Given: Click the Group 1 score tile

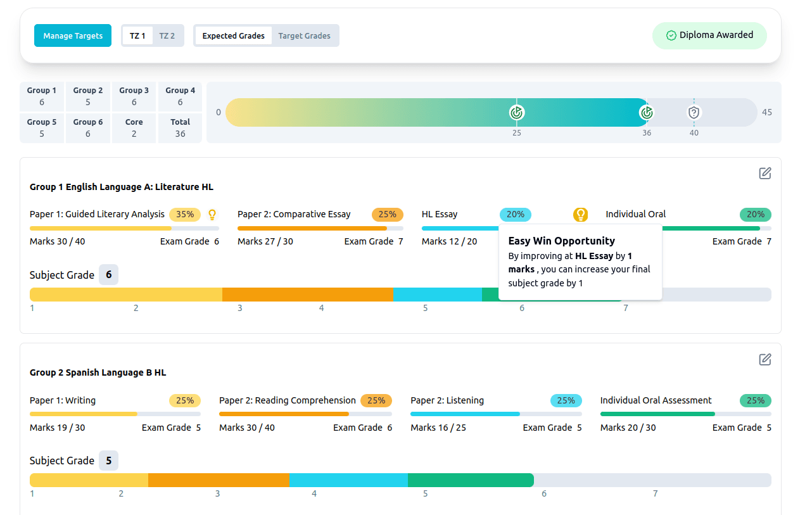Looking at the screenshot, I should (x=42, y=96).
